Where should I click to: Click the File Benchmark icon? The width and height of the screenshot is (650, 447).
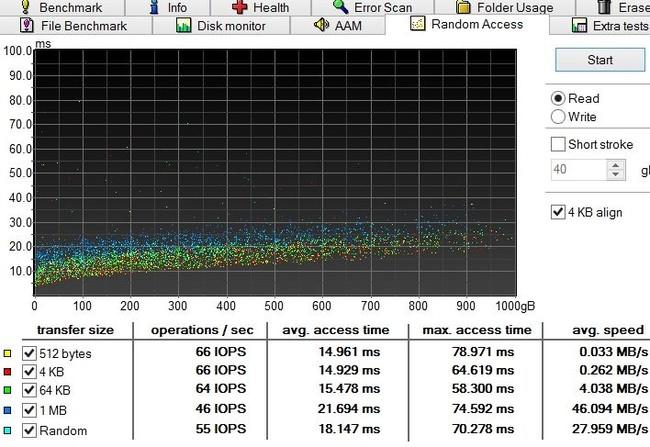(27, 25)
